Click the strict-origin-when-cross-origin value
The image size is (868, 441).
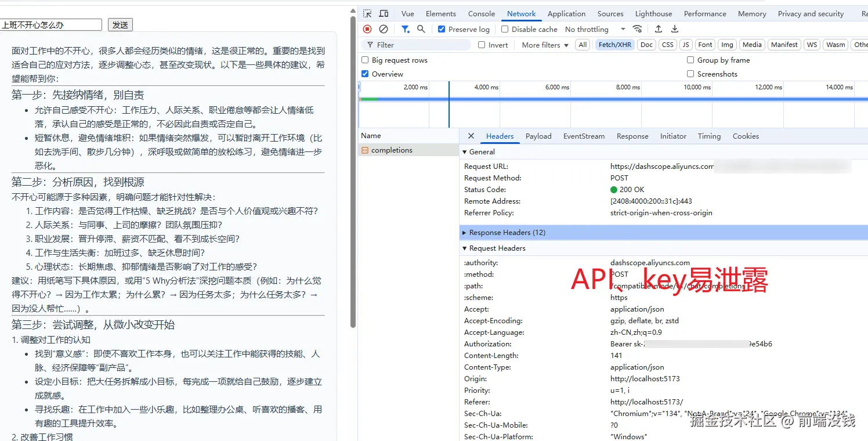point(661,213)
